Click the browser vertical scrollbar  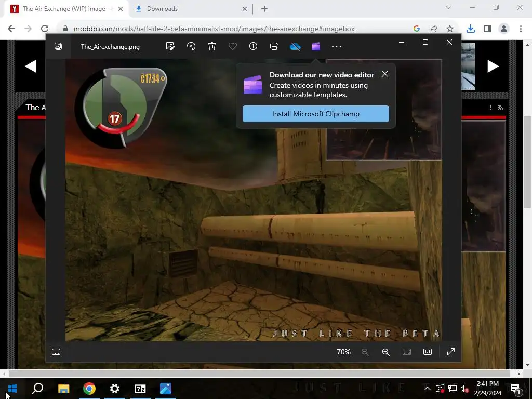pos(527,161)
